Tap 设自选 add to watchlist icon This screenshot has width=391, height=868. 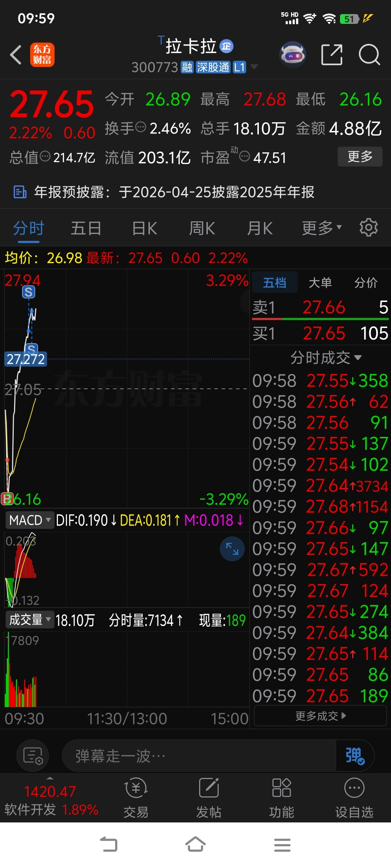(354, 798)
